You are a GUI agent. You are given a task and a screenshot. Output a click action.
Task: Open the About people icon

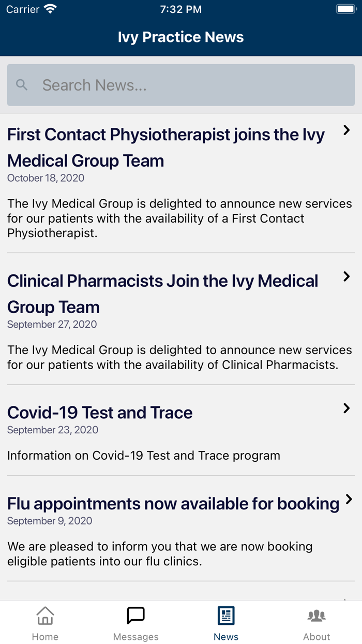[x=316, y=616]
